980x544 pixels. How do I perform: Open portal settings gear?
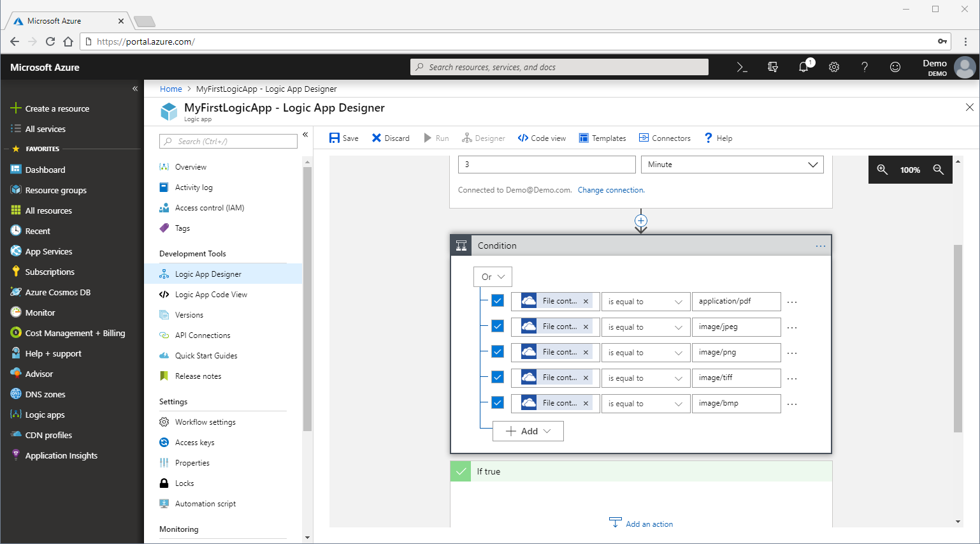click(834, 67)
